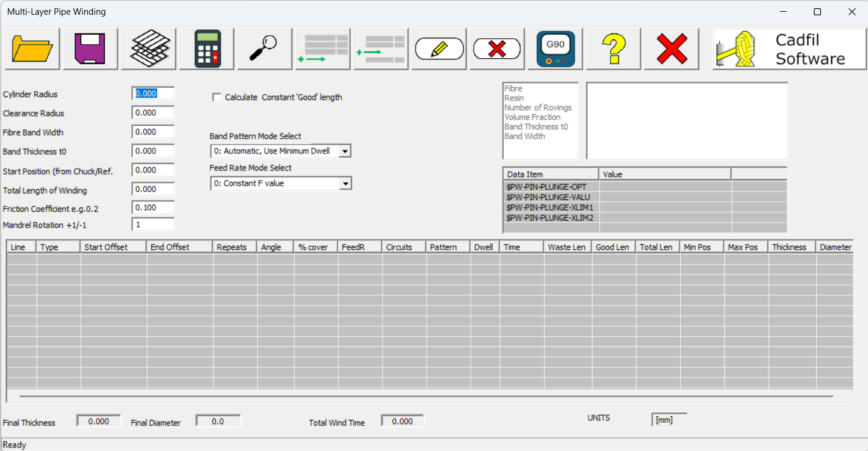Click the Cylinder Radius input field
The width and height of the screenshot is (868, 451).
154,93
